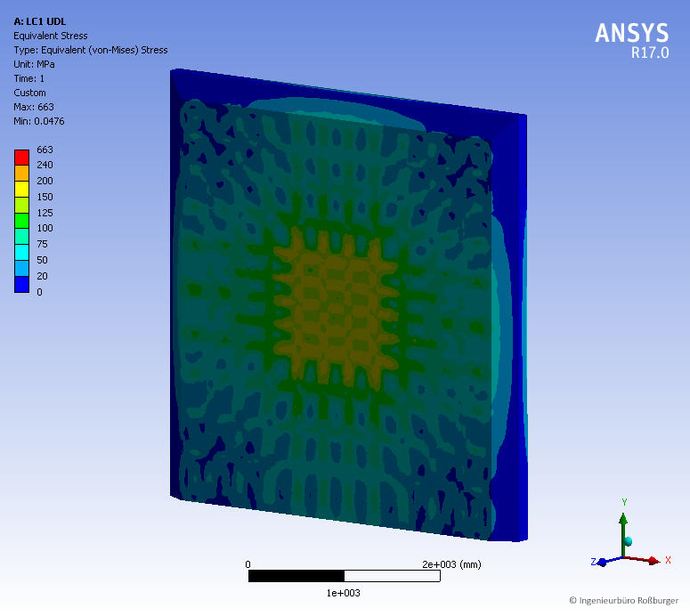
Task: Click the green legend color band
Action: [x=21, y=221]
